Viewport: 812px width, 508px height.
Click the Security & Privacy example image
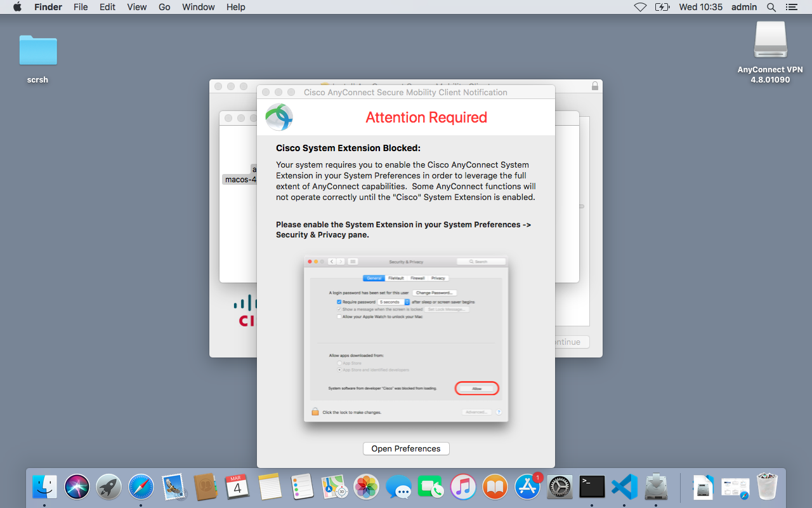(406, 338)
